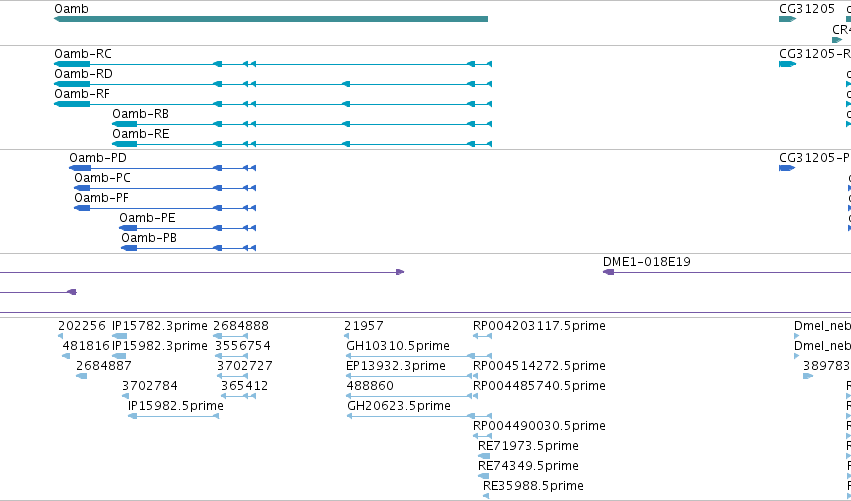Select transcript Oamb-RB
Image resolution: width=851 pixels, height=501 pixels.
[302, 124]
